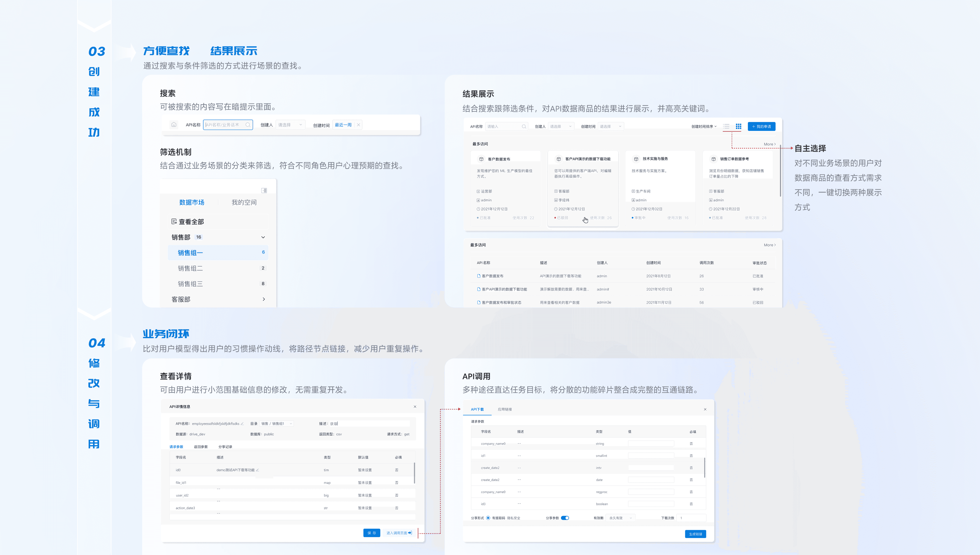Click clock icon beside 2021年12月02日
Screen dimensions: 980x555
pos(633,209)
